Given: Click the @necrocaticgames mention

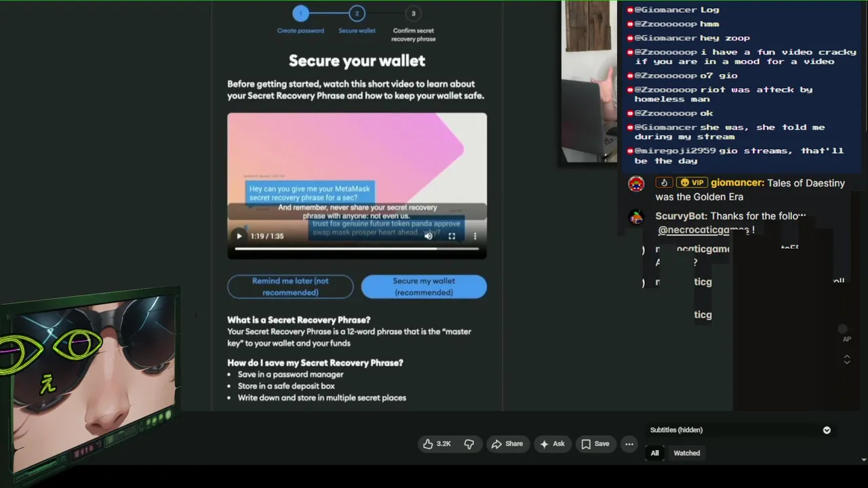Looking at the screenshot, I should coord(704,230).
